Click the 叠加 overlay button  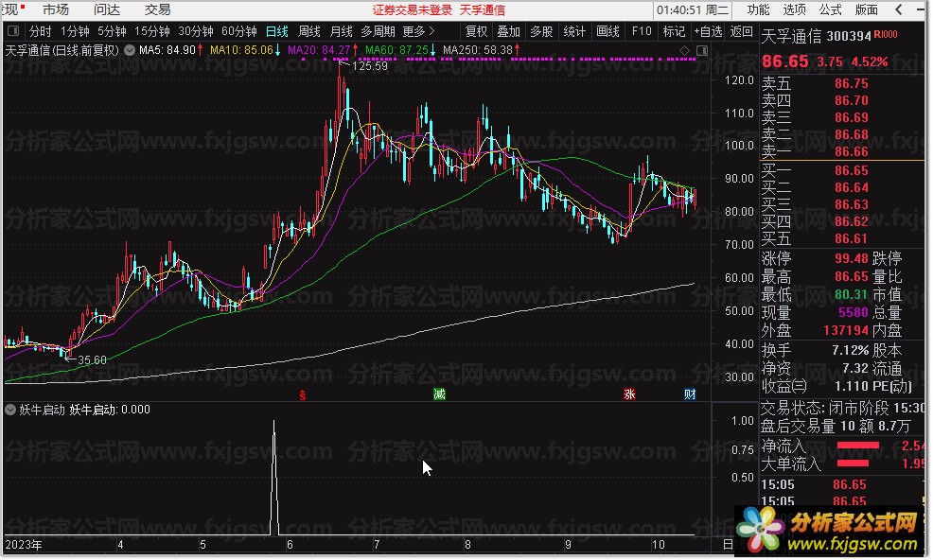[509, 31]
